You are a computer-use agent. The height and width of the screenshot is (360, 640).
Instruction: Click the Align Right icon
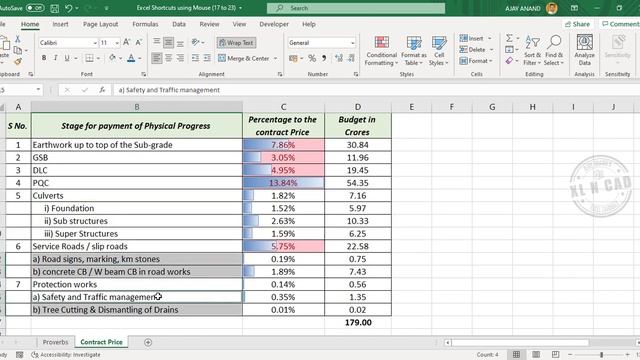[x=180, y=58]
